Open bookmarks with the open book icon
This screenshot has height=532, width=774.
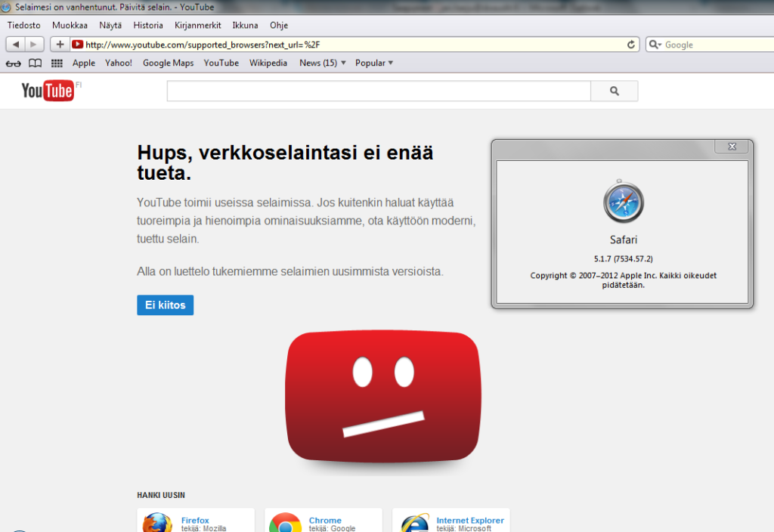pos(35,63)
